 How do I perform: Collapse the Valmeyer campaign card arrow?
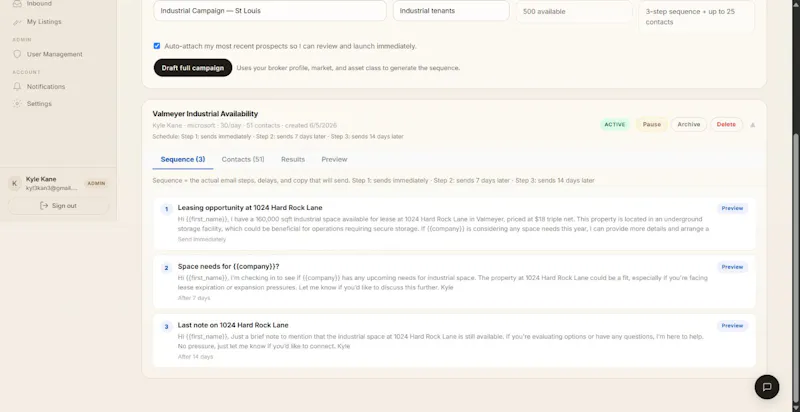point(753,125)
